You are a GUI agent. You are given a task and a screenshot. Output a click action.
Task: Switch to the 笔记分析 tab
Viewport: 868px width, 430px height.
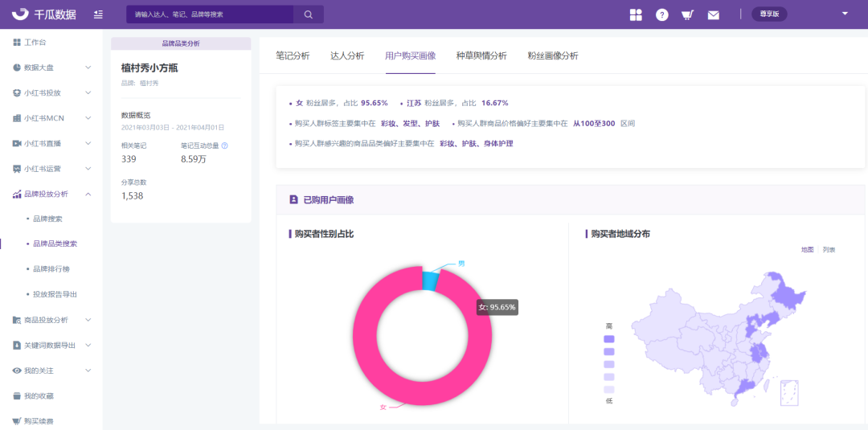293,55
